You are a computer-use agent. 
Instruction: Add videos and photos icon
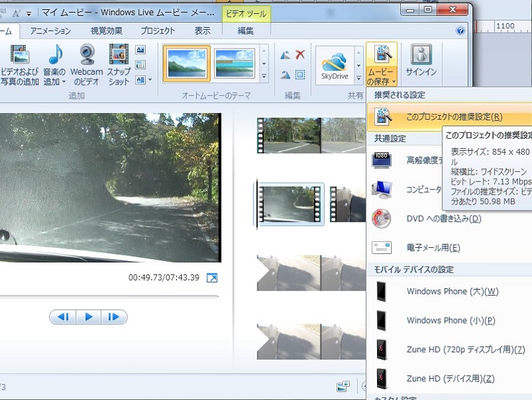(20, 54)
